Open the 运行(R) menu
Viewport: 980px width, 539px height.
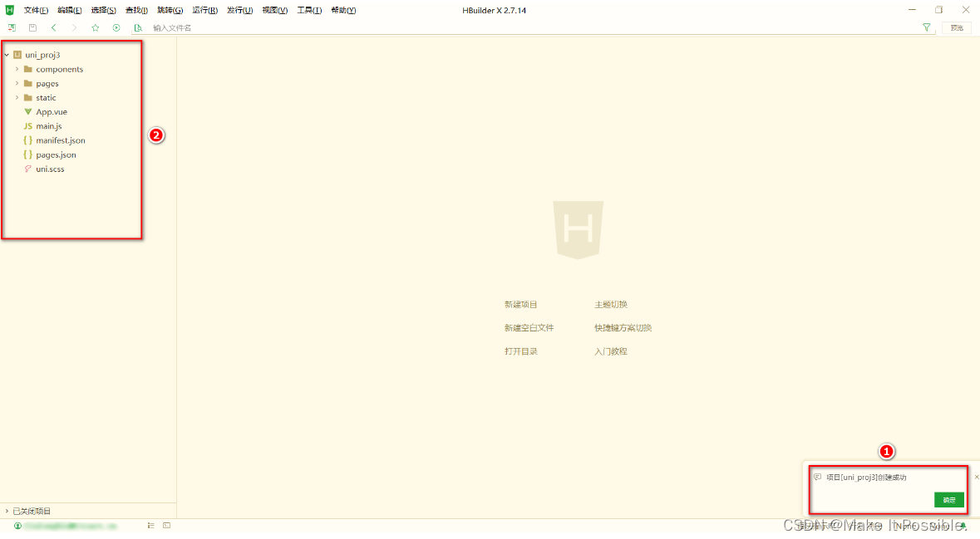point(204,11)
